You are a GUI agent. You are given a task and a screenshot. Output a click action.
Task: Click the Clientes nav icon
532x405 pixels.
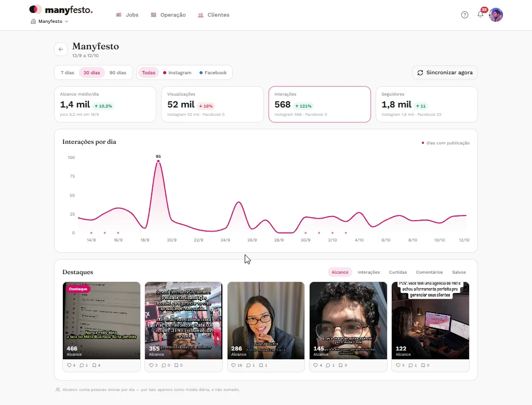[x=201, y=15]
